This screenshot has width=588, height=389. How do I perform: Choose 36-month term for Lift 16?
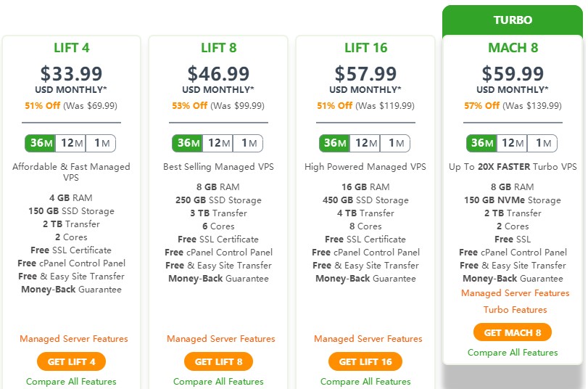334,143
